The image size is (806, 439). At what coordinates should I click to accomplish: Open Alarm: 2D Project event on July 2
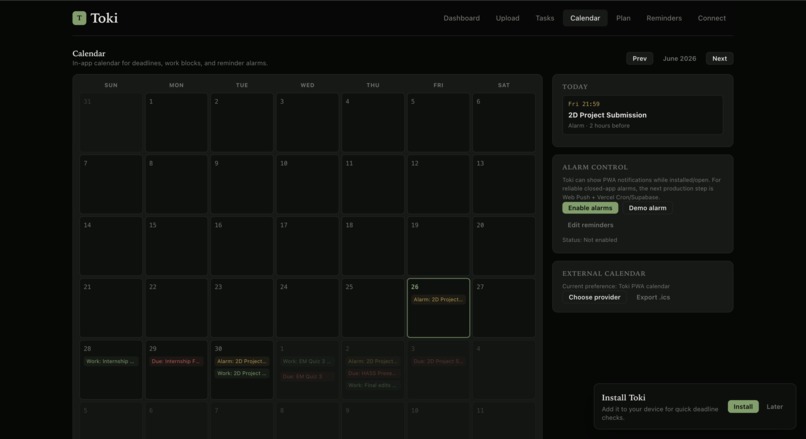(x=373, y=361)
